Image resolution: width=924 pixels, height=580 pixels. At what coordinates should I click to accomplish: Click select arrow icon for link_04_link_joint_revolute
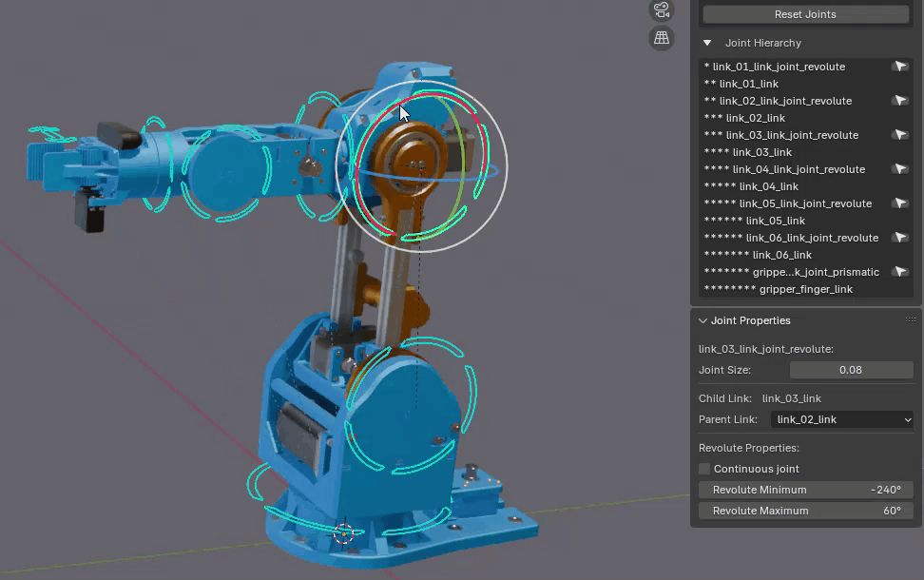899,169
